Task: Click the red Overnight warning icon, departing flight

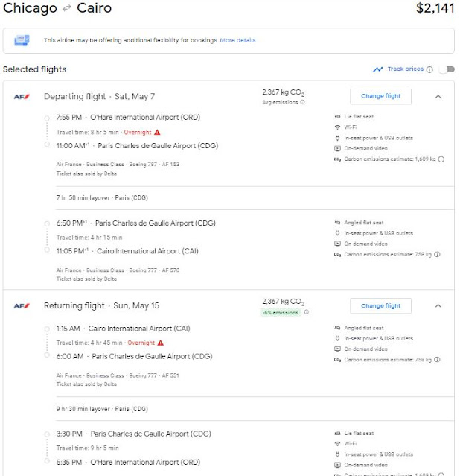Action: click(157, 132)
